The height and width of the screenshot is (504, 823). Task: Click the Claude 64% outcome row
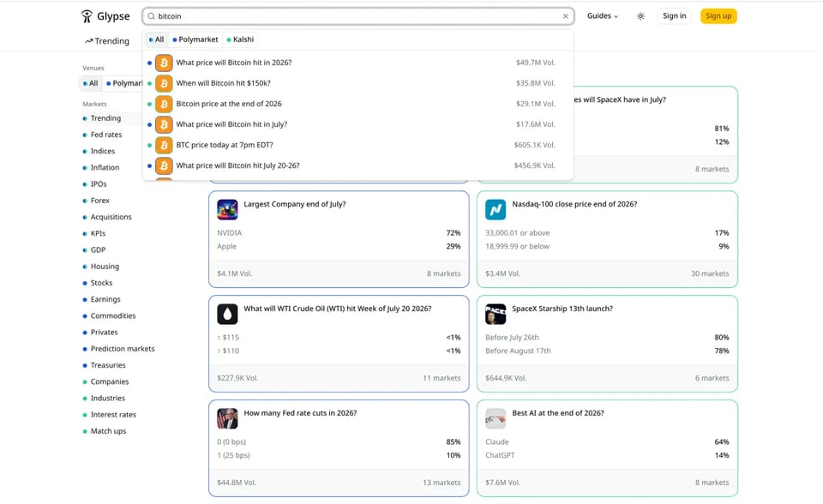click(607, 442)
